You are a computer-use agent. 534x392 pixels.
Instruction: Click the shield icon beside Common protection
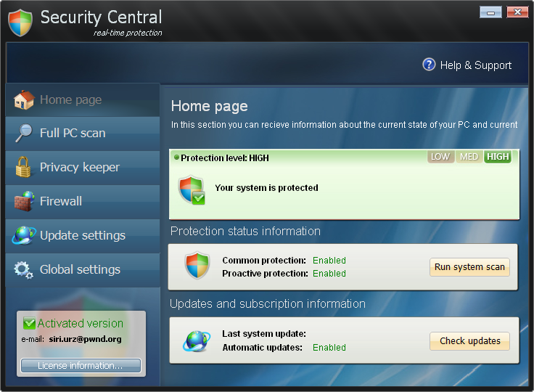(197, 266)
